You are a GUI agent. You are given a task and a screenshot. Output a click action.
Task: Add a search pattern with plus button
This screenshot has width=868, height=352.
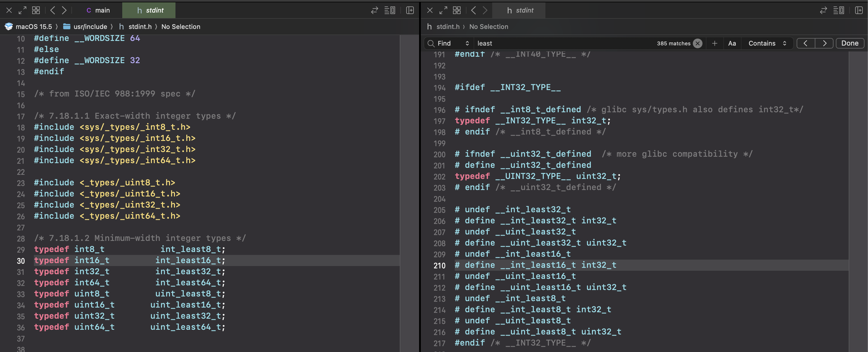click(x=714, y=43)
